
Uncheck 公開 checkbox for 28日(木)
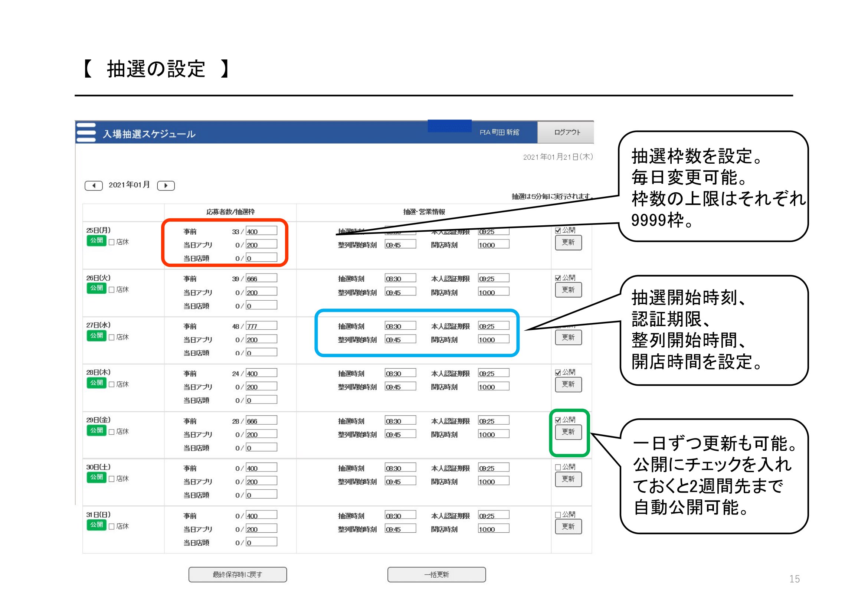point(558,372)
